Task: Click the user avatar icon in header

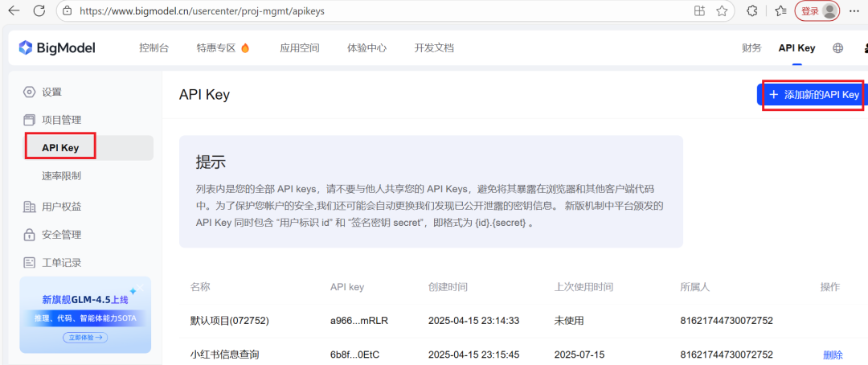Action: tap(866, 48)
